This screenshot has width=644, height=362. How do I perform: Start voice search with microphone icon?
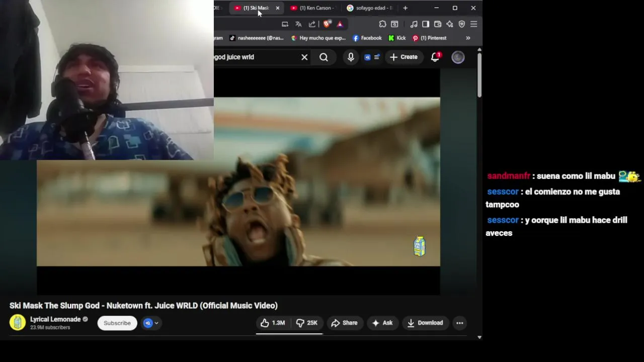[351, 57]
